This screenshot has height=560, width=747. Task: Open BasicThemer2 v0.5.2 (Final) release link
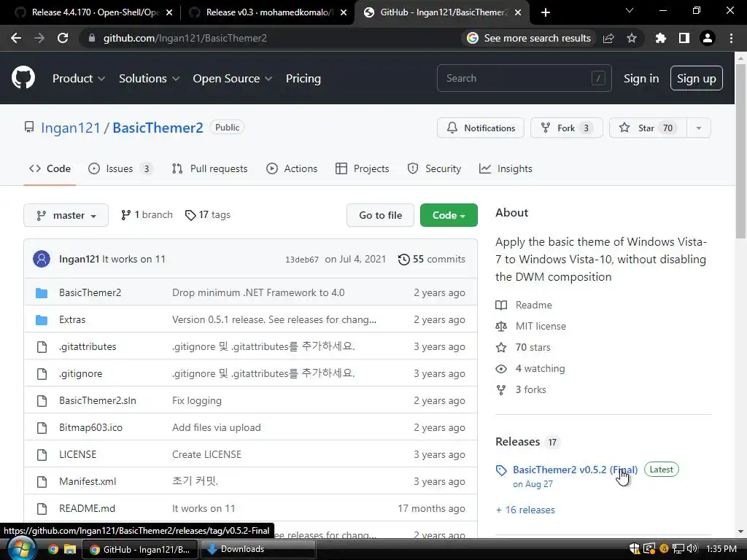pos(575,470)
